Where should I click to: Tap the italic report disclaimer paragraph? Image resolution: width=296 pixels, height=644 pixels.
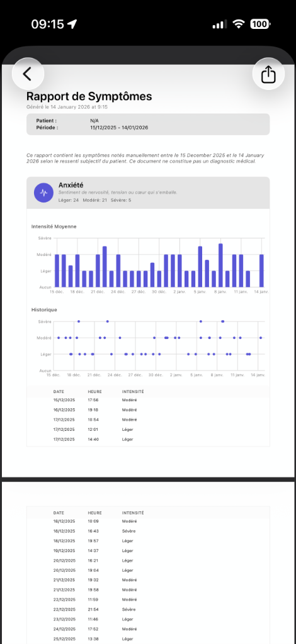(x=145, y=158)
